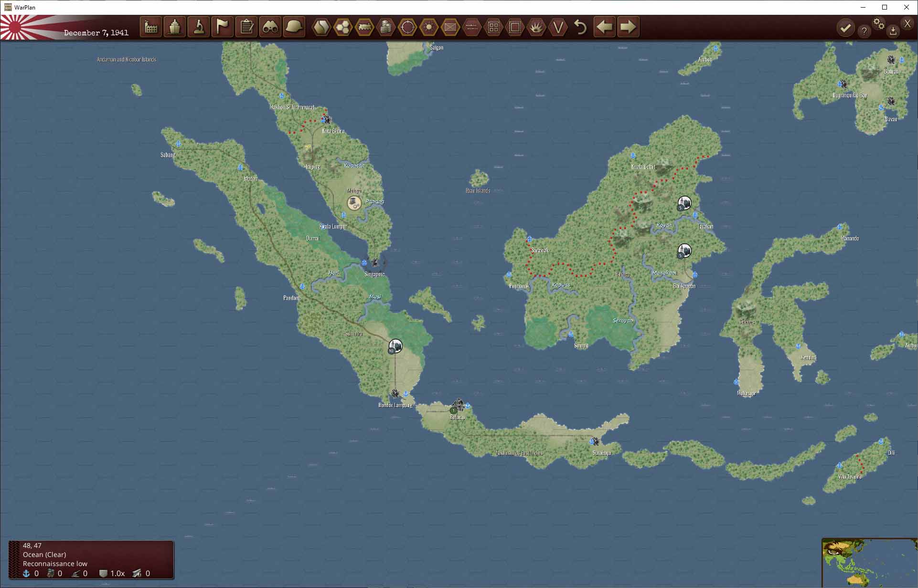Select the Malaya headquarters unit counter
The height and width of the screenshot is (588, 918).
coord(354,204)
